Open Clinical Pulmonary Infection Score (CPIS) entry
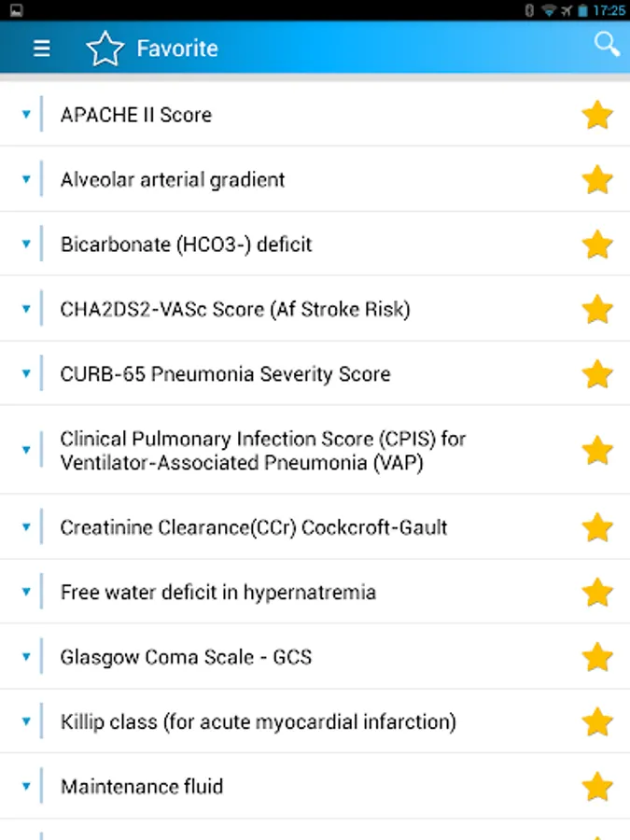The height and width of the screenshot is (840, 630). [263, 450]
